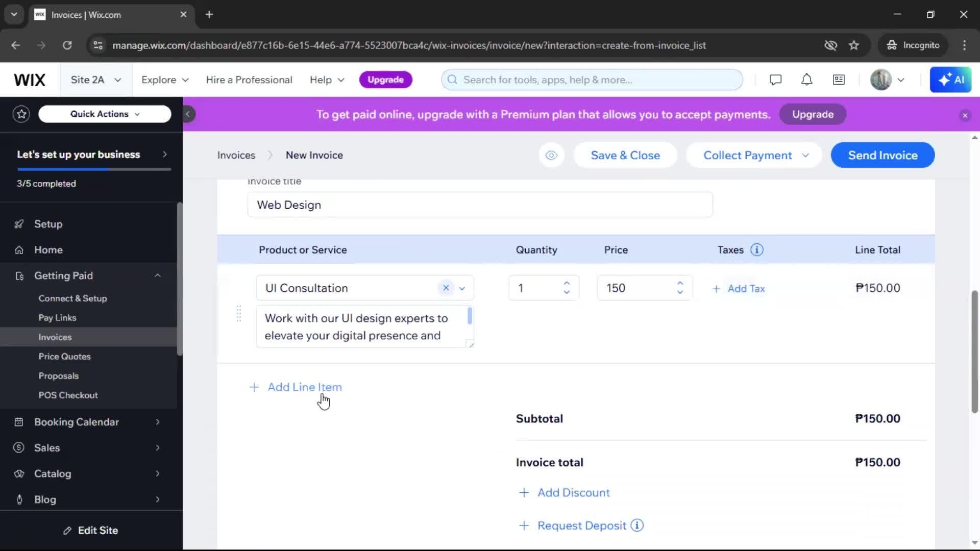Open the chat messages icon

[775, 80]
